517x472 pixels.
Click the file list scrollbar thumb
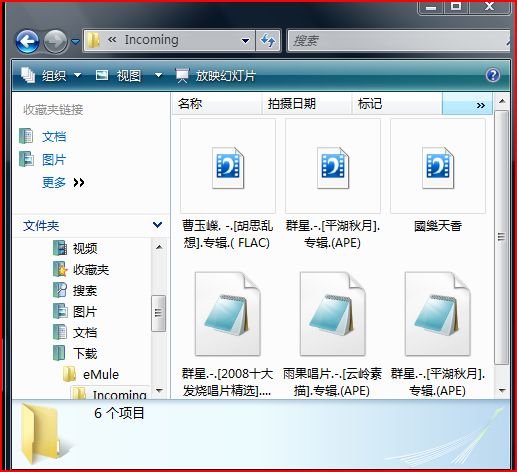pyautogui.click(x=501, y=237)
